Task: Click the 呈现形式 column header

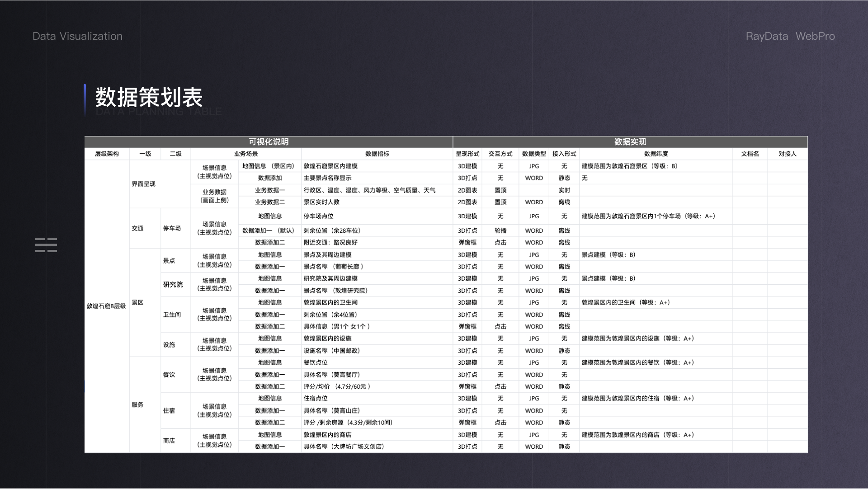Action: (467, 154)
